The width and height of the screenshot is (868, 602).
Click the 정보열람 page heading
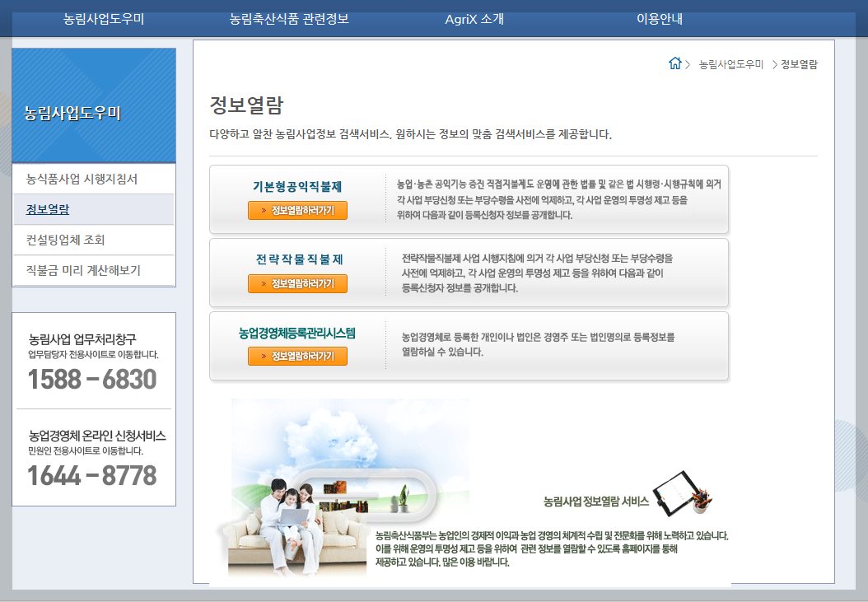coord(246,105)
